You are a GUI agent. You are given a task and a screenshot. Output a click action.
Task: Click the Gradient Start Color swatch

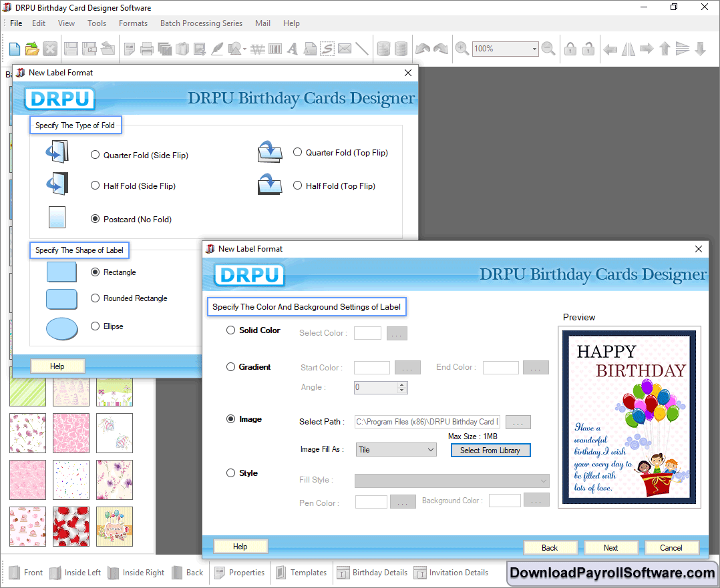pos(372,368)
